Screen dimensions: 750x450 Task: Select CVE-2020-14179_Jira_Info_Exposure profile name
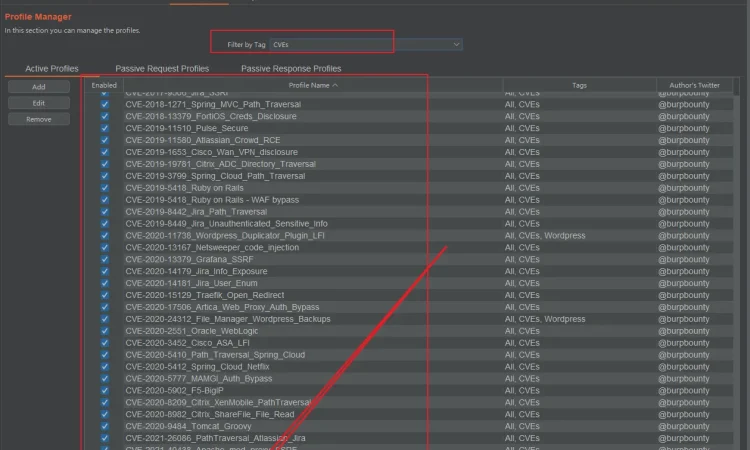click(x=196, y=271)
